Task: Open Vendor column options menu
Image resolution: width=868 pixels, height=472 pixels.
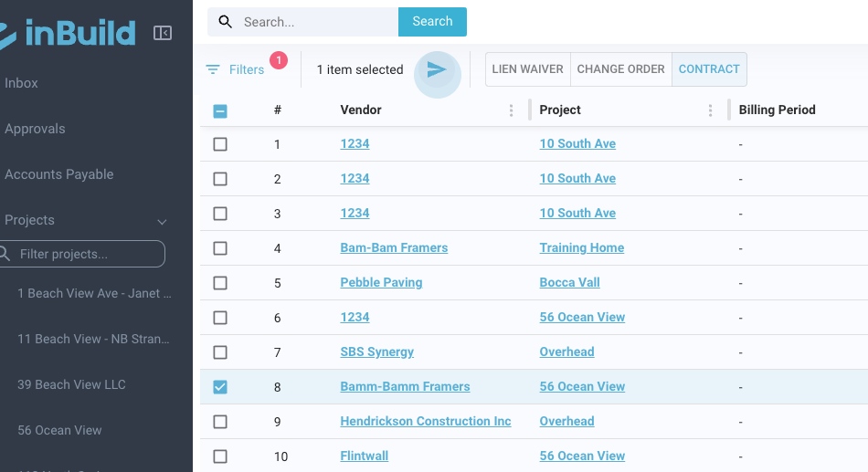Action: click(511, 110)
